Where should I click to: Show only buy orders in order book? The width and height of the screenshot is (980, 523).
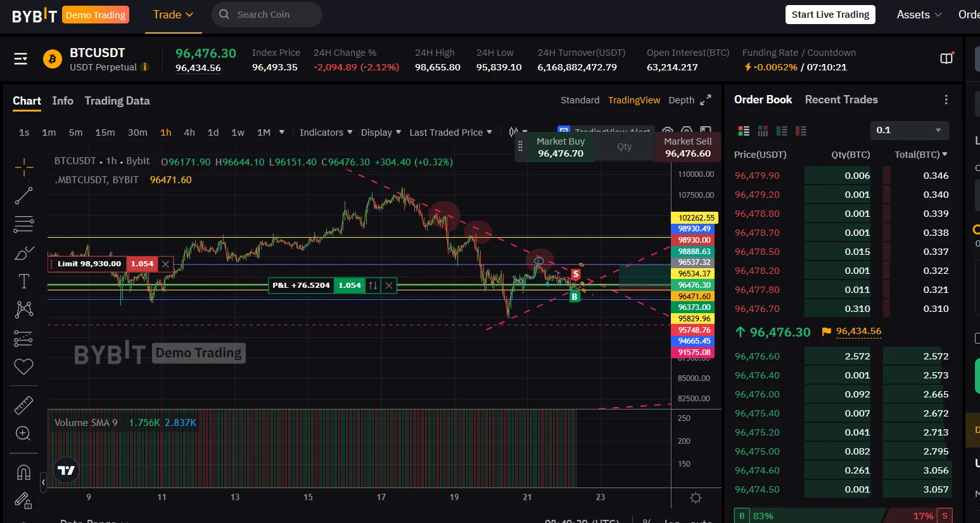click(x=782, y=131)
